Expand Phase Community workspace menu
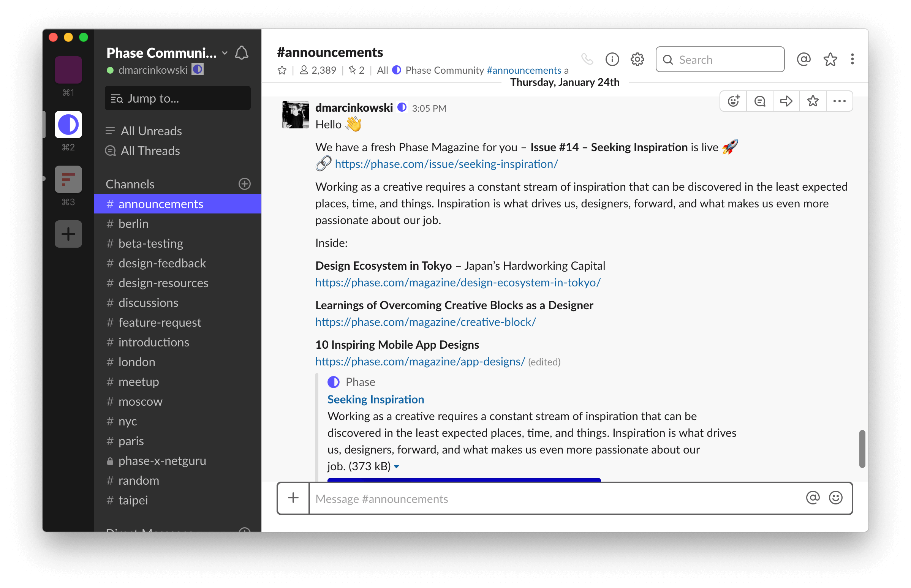This screenshot has width=911, height=588. (x=225, y=53)
